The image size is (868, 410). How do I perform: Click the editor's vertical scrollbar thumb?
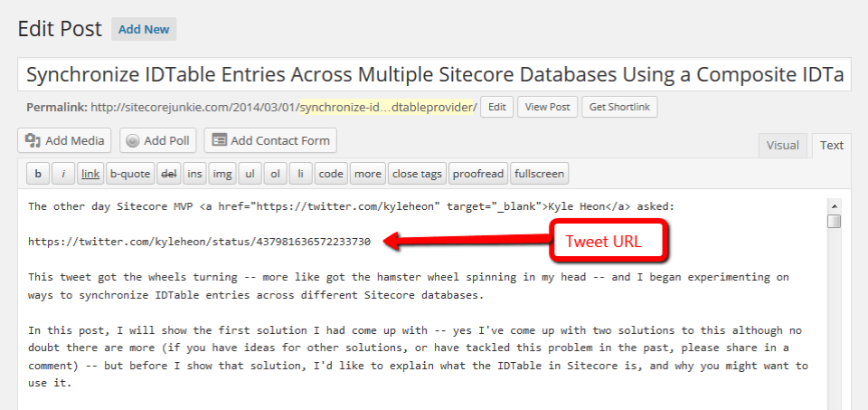(x=834, y=222)
